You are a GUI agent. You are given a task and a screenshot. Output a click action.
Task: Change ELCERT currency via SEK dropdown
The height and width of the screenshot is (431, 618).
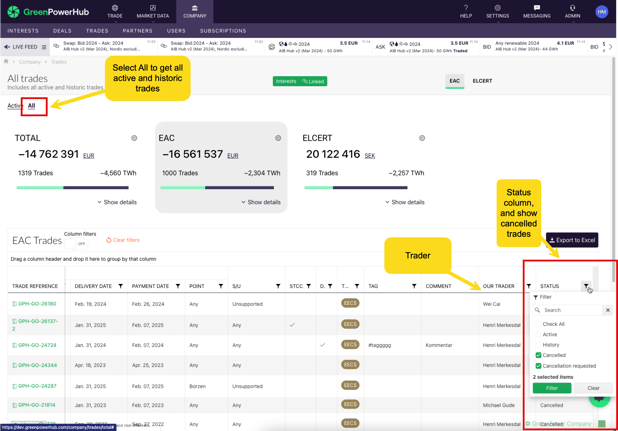(x=370, y=156)
